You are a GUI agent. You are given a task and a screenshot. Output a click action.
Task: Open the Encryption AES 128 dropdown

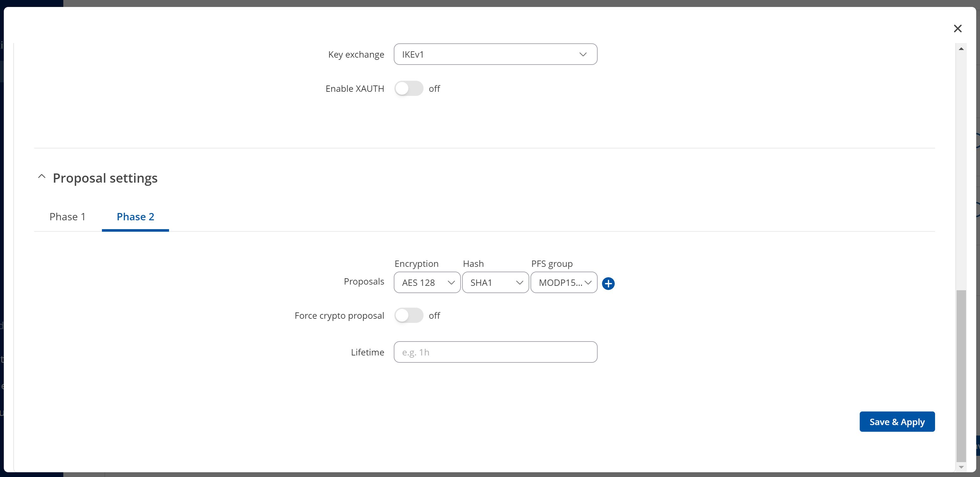coord(427,283)
